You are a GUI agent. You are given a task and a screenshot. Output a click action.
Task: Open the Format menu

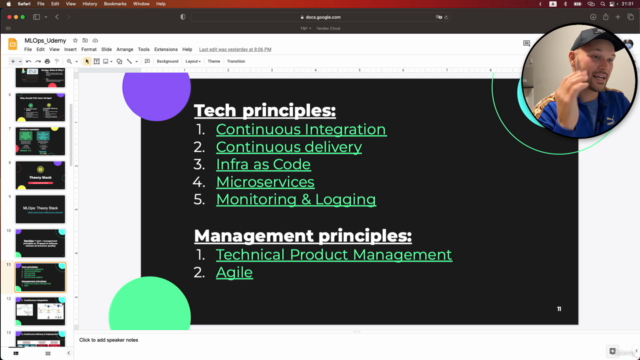point(89,49)
